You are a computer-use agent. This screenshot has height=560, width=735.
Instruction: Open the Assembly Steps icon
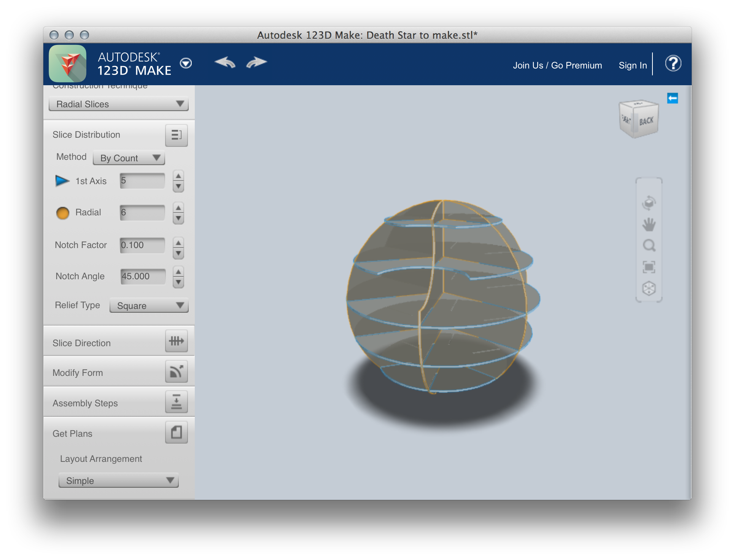coord(176,402)
